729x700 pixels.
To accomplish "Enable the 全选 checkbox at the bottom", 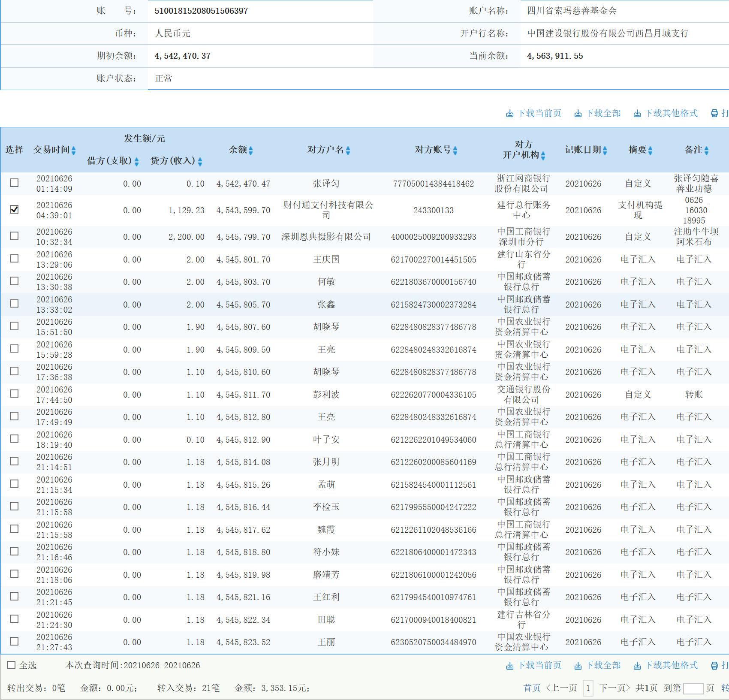I will (11, 665).
